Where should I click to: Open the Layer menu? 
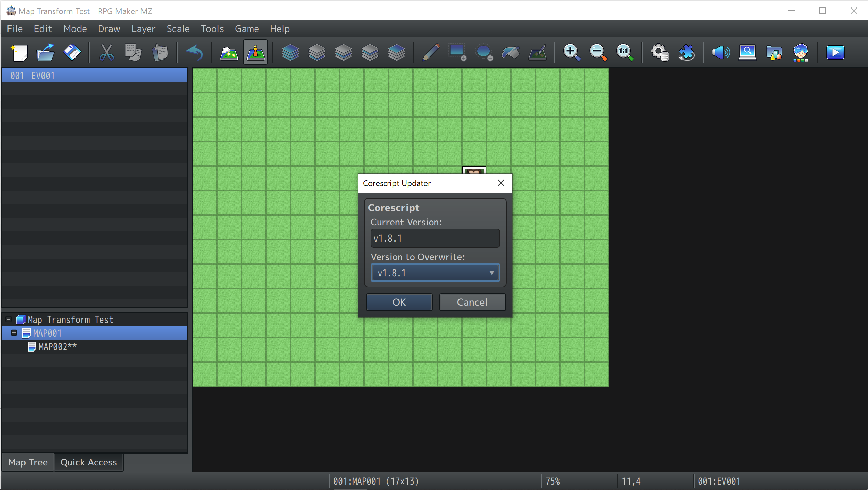tap(143, 29)
